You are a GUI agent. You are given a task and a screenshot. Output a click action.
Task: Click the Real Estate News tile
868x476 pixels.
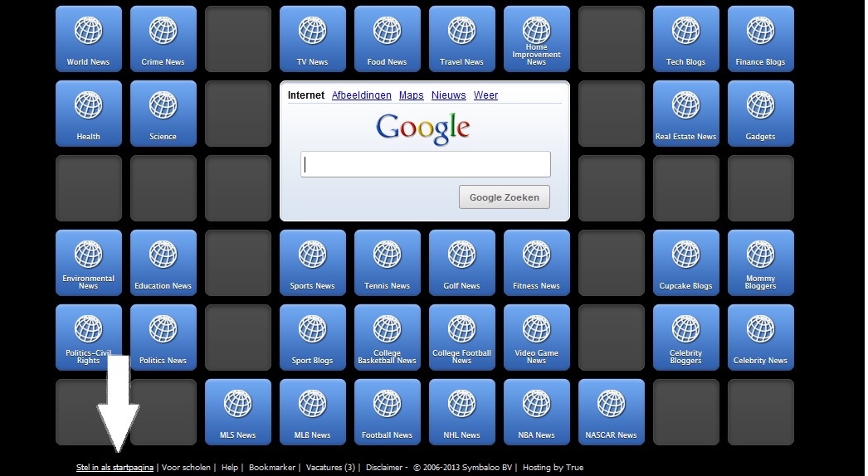point(686,114)
